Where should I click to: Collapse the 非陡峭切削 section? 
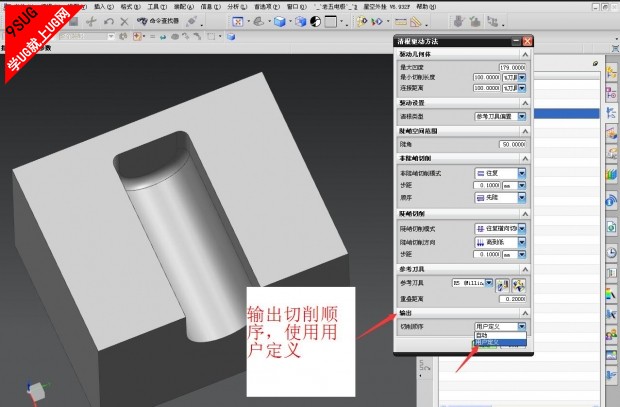click(x=525, y=159)
